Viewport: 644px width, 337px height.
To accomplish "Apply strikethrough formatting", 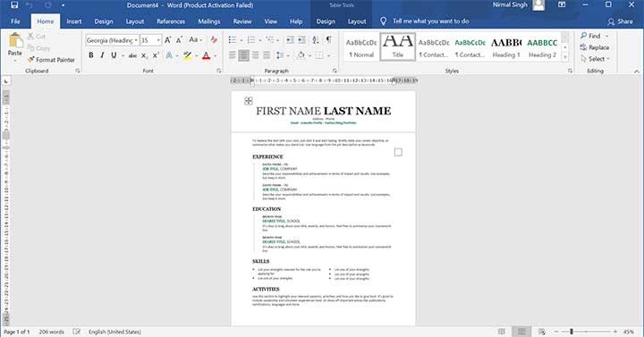I will tap(132, 55).
